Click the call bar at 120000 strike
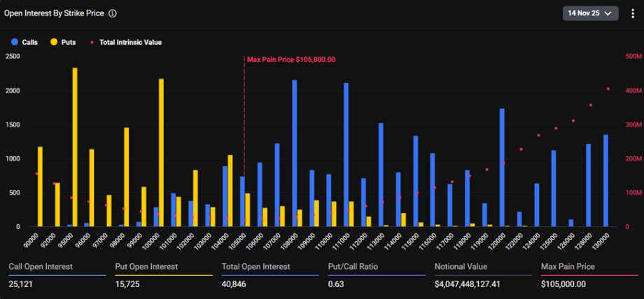The image size is (644, 299). pyautogui.click(x=502, y=167)
